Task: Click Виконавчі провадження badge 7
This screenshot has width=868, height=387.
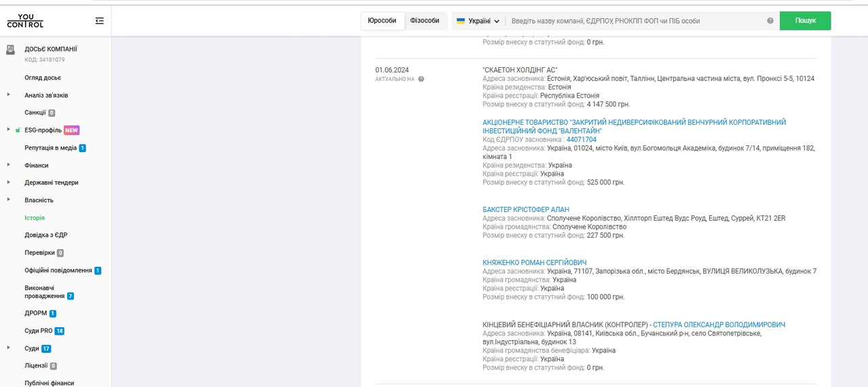Action: (71, 297)
